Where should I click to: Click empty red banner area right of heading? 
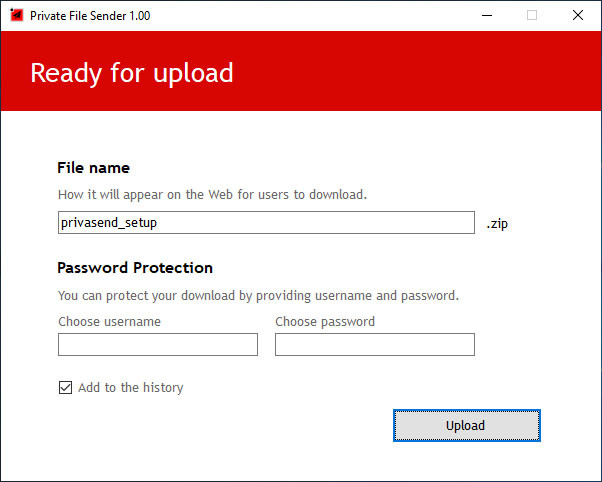tap(415, 71)
